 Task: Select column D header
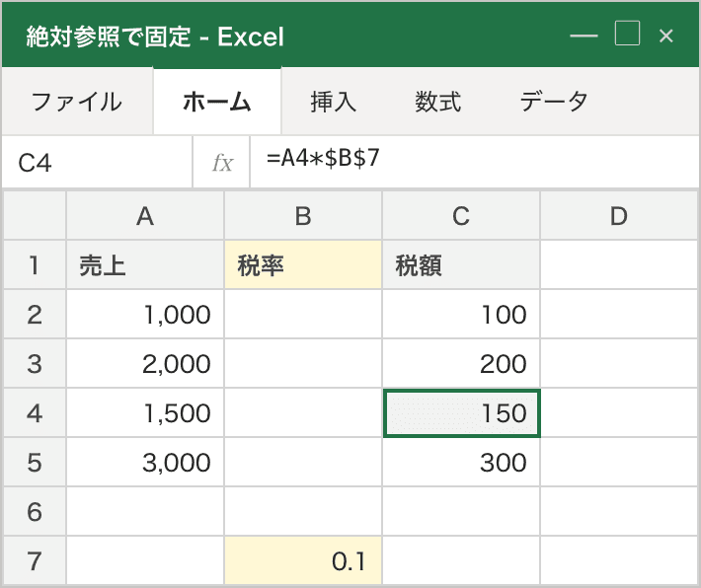coord(619,216)
